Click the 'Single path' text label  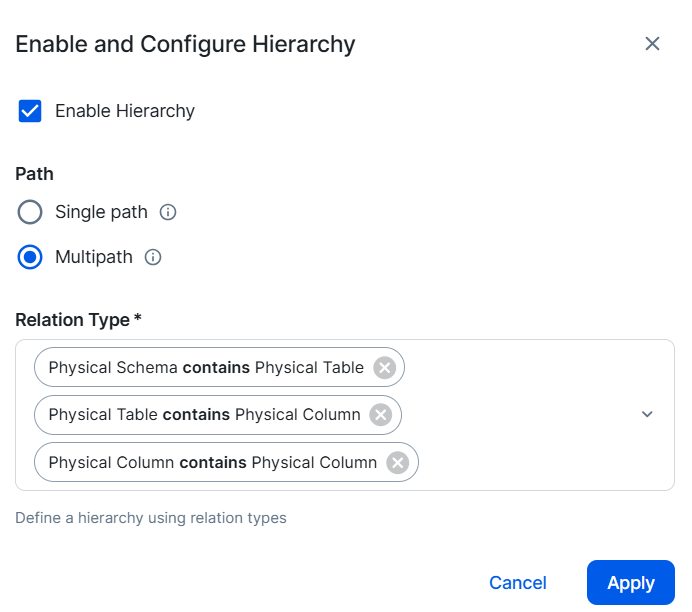click(x=101, y=212)
